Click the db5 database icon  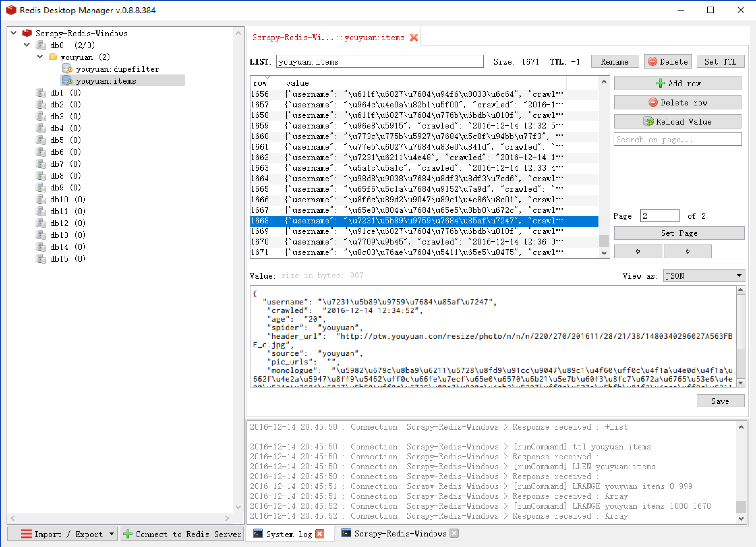click(x=41, y=140)
